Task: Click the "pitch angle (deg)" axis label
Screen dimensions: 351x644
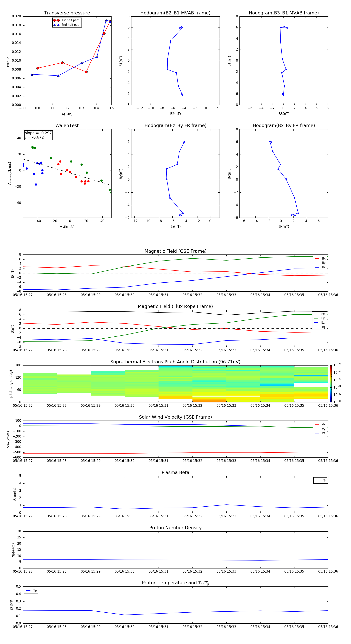Action: point(11,383)
